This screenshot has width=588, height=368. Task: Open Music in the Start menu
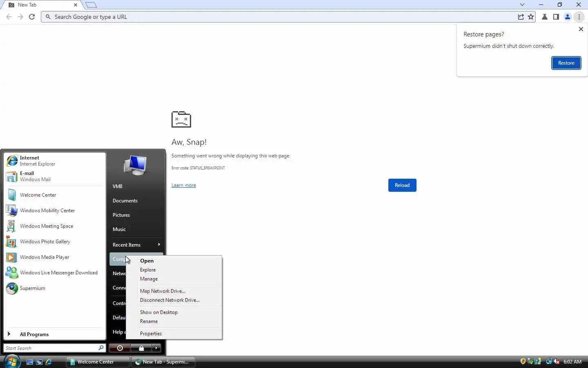[136, 229]
